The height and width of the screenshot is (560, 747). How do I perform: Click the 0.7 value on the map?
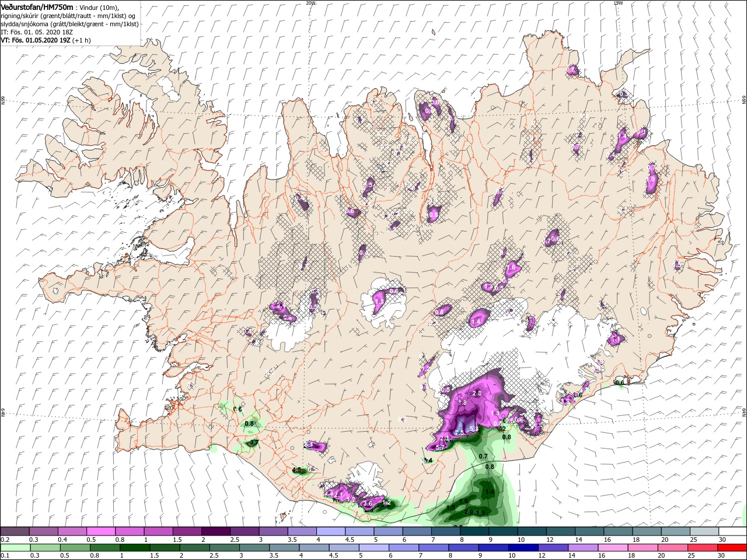coord(483,456)
